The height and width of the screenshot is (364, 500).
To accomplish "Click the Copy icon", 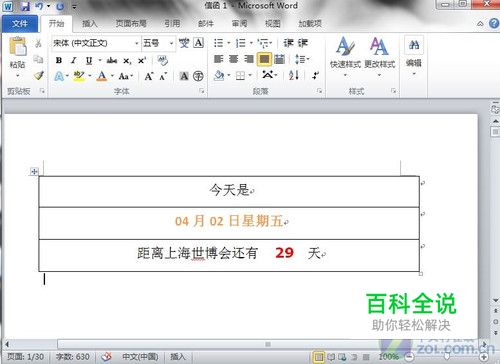I will pos(38,59).
